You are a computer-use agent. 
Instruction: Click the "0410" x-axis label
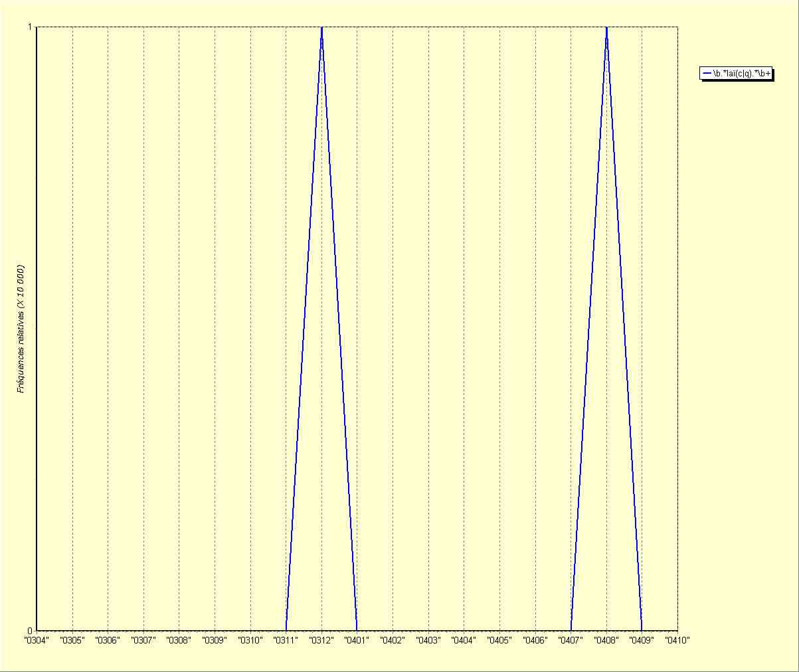(677, 641)
